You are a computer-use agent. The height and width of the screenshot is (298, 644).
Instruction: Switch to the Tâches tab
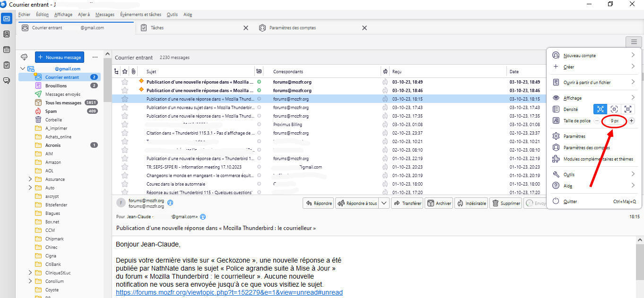[194, 28]
